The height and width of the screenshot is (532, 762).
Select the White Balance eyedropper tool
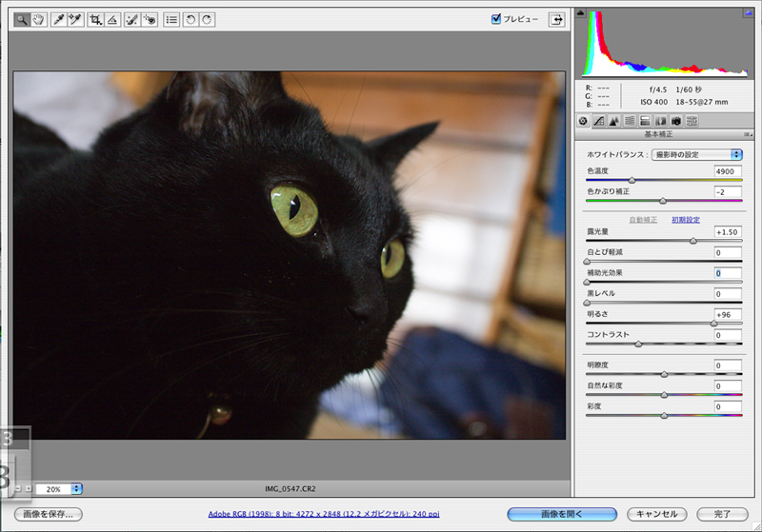point(59,20)
